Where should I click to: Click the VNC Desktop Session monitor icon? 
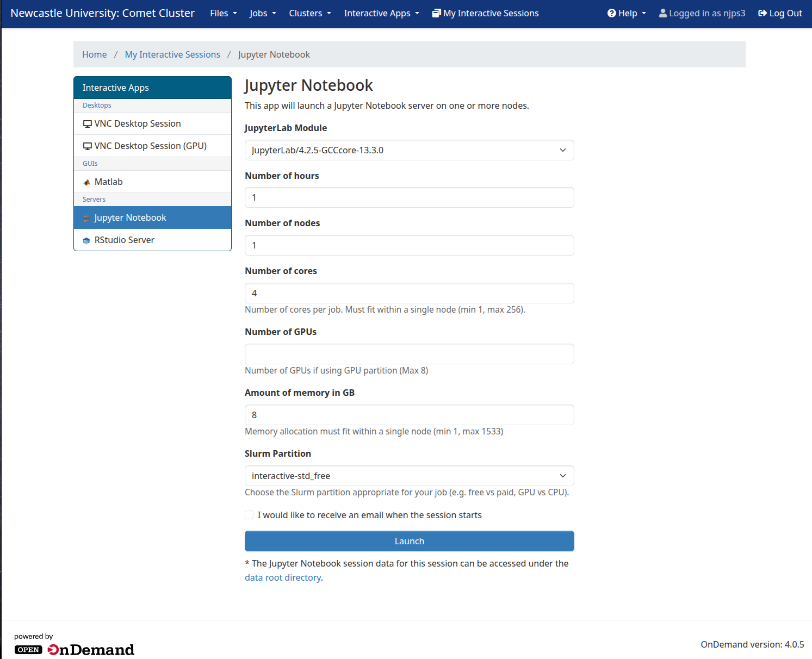pos(87,124)
